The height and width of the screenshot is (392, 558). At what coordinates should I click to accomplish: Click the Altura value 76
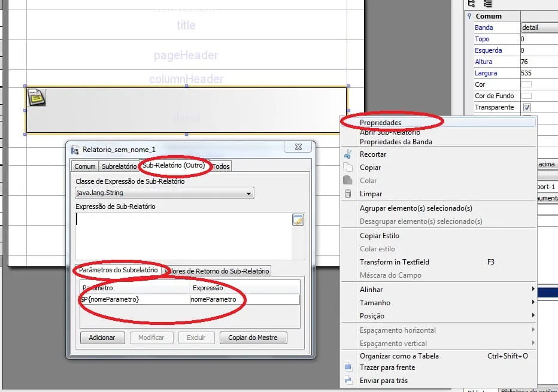[x=539, y=62]
